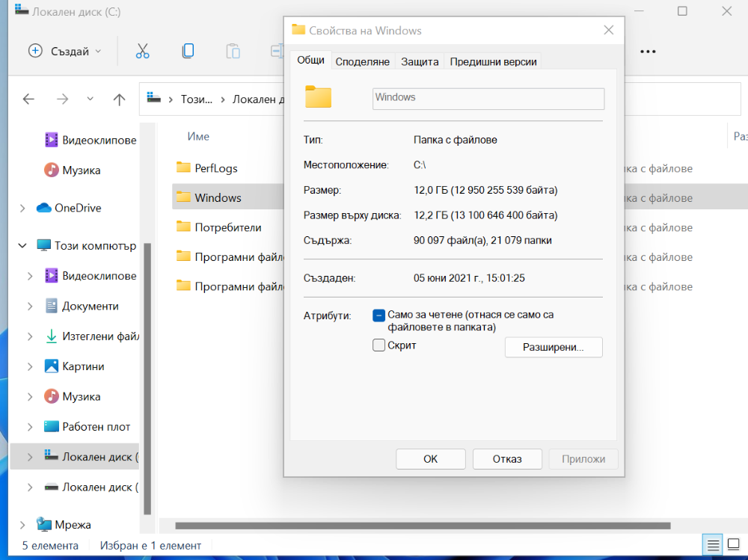Go forward with the right arrow
The width and height of the screenshot is (748, 560).
point(63,99)
